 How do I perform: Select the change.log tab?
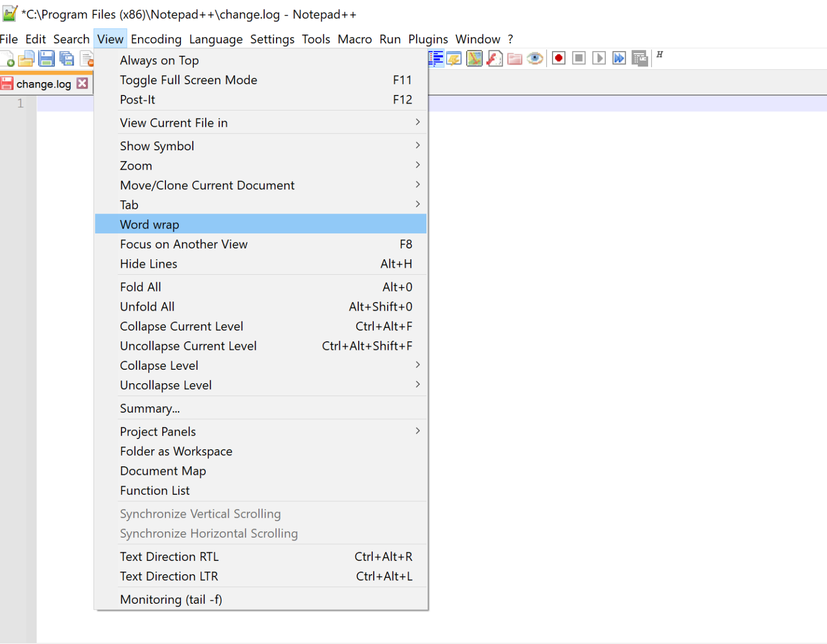click(43, 83)
